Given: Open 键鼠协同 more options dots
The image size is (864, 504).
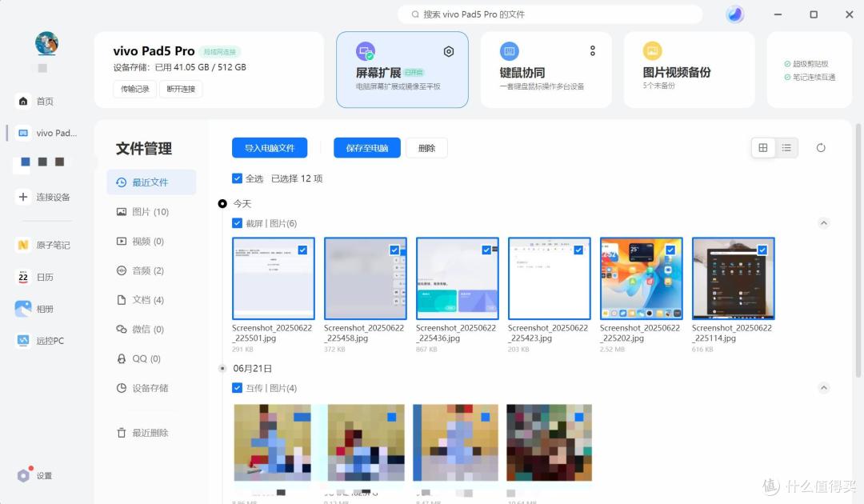Looking at the screenshot, I should [592, 50].
